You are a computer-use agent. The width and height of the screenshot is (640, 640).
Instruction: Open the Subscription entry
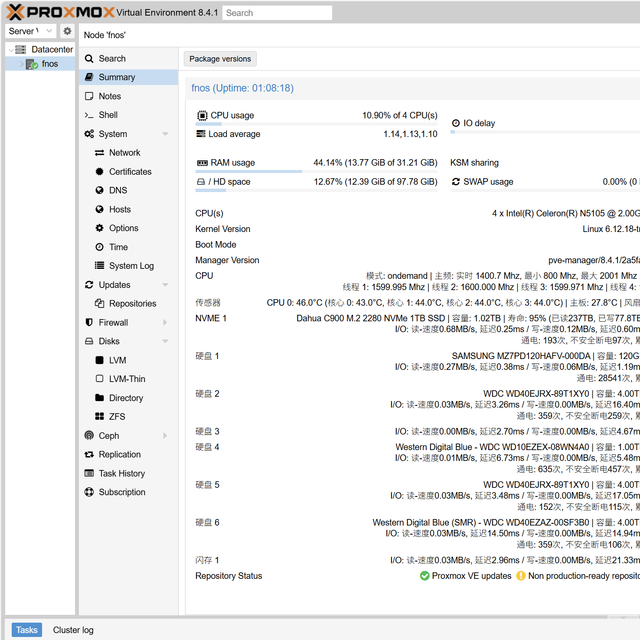coord(129,492)
